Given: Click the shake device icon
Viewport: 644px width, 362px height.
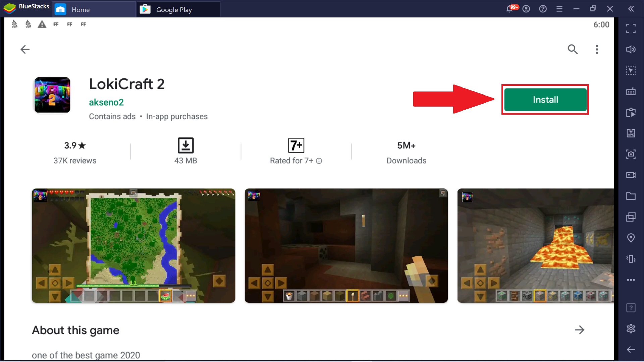Looking at the screenshot, I should pyautogui.click(x=631, y=259).
